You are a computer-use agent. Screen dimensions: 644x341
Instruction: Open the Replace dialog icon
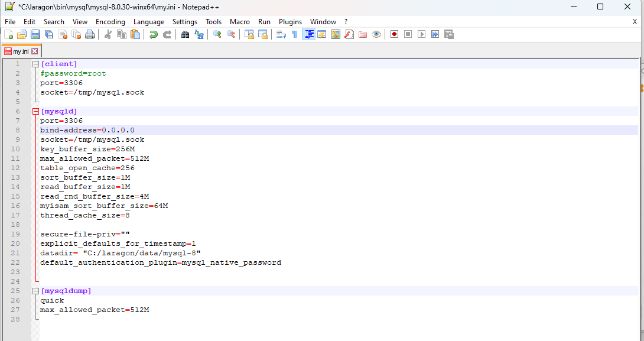pos(199,34)
